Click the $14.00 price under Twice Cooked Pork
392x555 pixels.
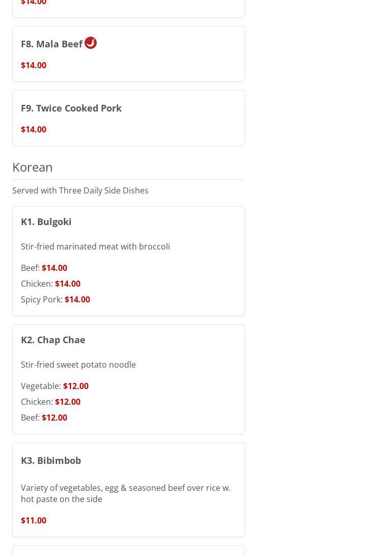click(34, 129)
